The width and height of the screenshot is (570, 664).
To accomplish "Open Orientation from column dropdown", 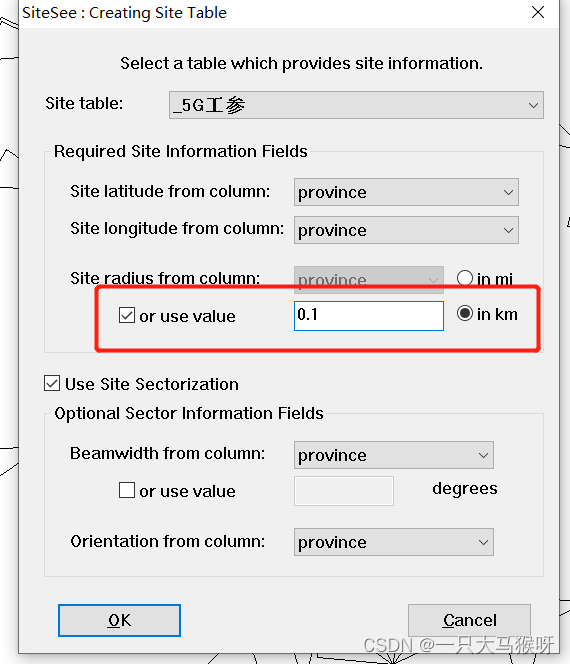I will pos(394,542).
